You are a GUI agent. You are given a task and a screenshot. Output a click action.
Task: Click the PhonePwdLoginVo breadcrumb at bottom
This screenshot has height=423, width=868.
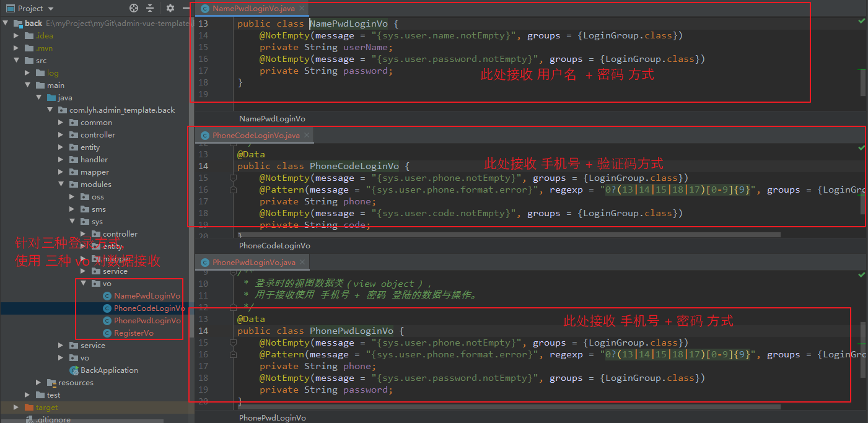click(273, 418)
